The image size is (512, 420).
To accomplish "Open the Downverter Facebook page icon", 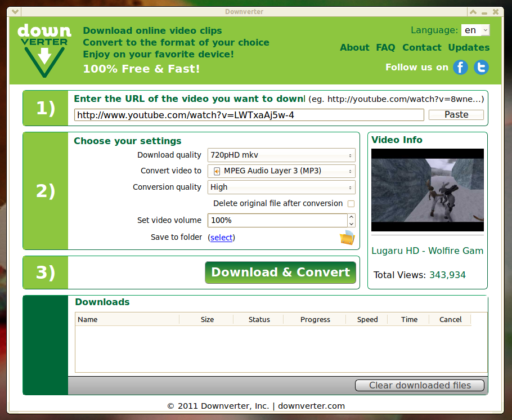I will click(460, 68).
